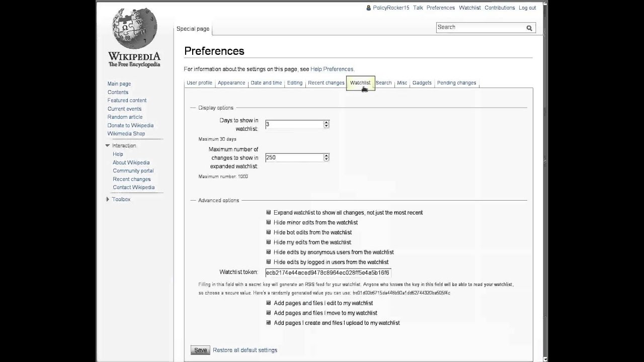The width and height of the screenshot is (644, 362).
Task: Click the page vertical scrollbar
Action: click(x=546, y=181)
